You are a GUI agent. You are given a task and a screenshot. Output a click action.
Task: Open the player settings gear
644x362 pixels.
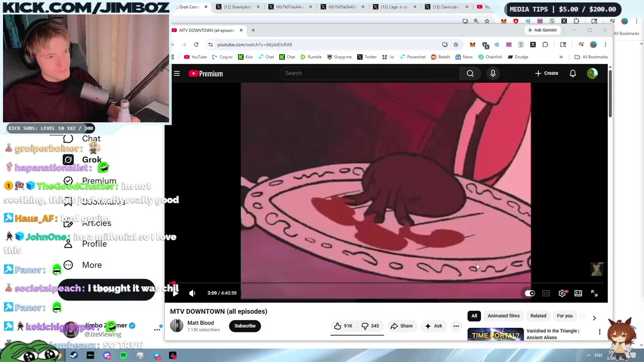pos(562,293)
